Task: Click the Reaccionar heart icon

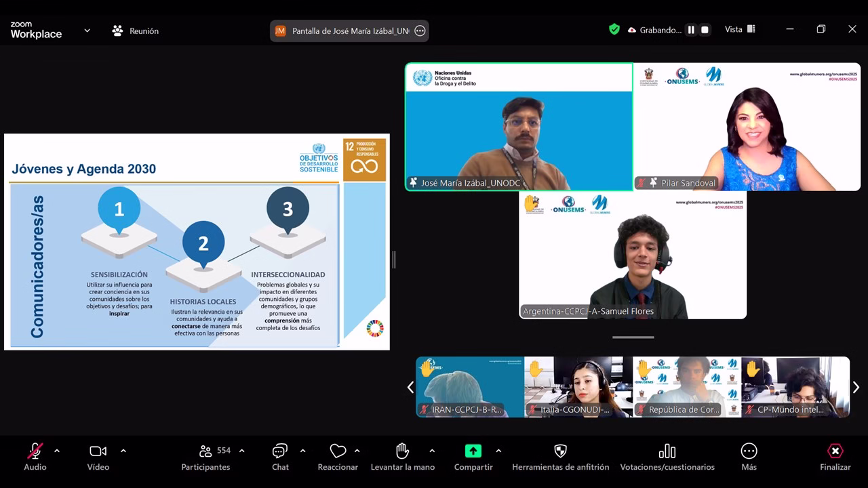Action: tap(338, 451)
